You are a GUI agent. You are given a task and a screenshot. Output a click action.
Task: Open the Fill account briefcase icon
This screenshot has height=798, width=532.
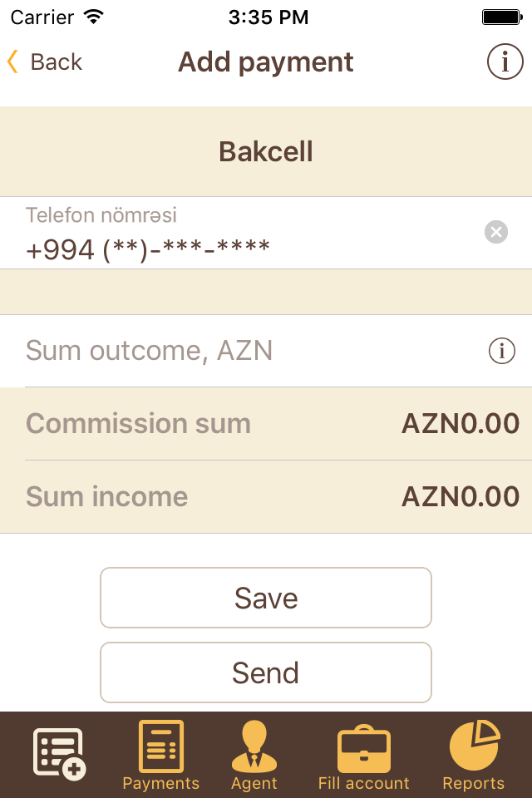point(364,748)
